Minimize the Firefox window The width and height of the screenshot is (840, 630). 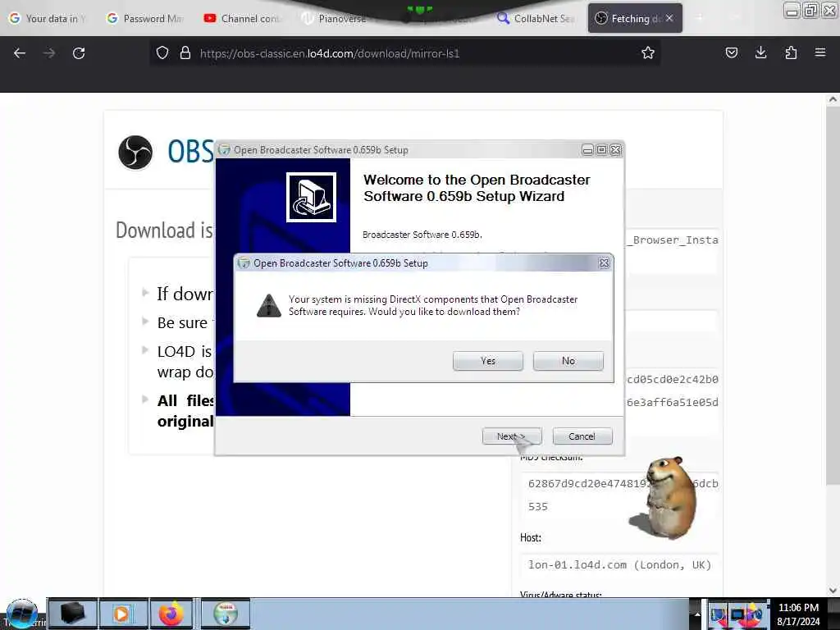[x=792, y=10]
